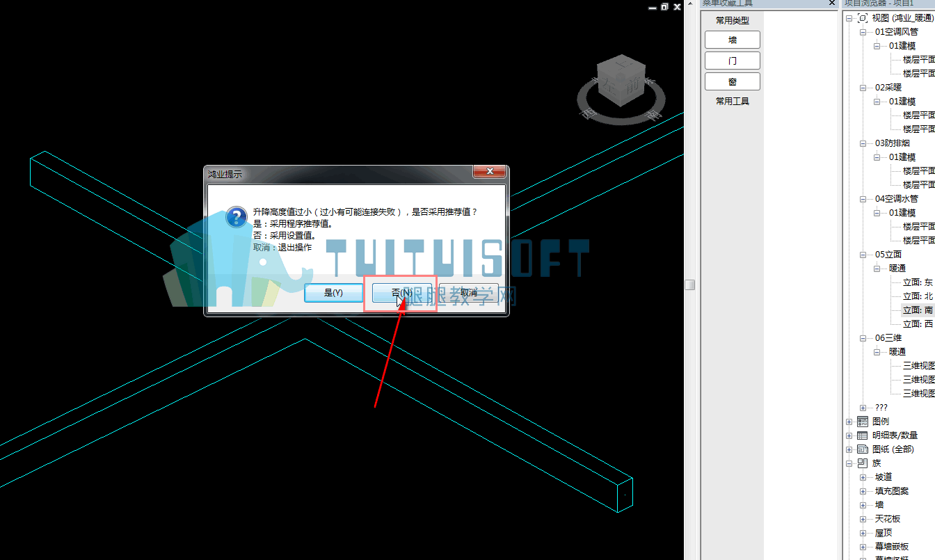Click the panel splitter handle beside canvas
The height and width of the screenshot is (560, 935).
689,285
